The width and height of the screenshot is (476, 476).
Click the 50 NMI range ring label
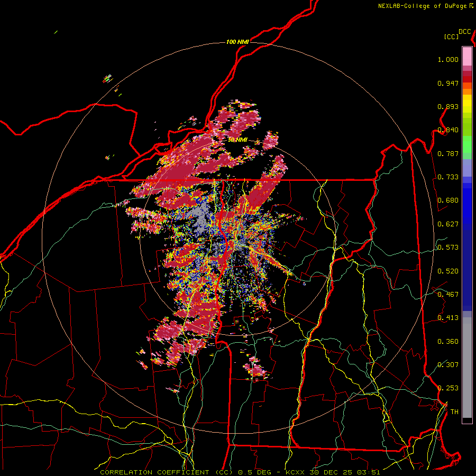(x=237, y=140)
